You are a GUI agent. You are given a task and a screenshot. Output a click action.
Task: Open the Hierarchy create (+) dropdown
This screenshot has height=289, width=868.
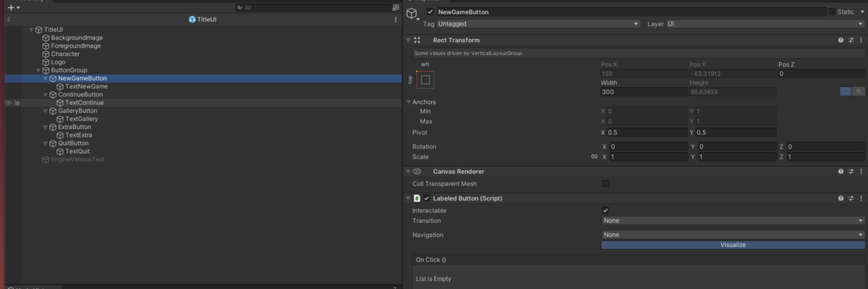click(14, 7)
